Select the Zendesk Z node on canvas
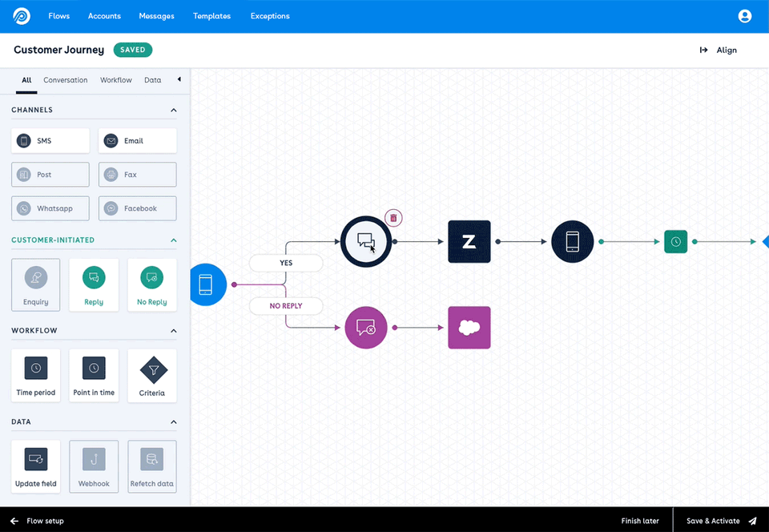The image size is (769, 532). click(469, 241)
